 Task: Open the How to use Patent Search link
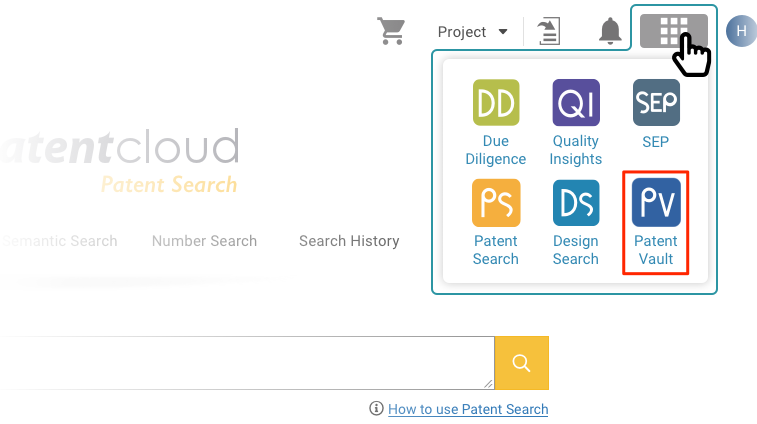coord(468,409)
